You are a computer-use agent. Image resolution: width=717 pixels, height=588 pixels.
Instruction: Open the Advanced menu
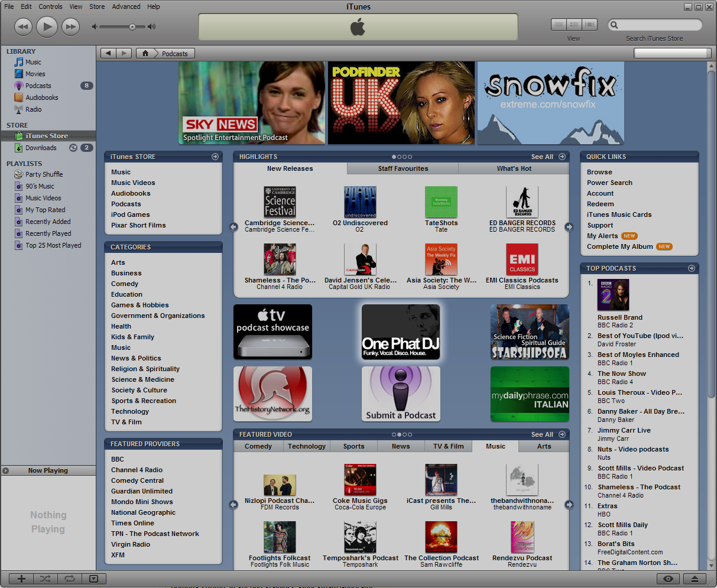(126, 7)
